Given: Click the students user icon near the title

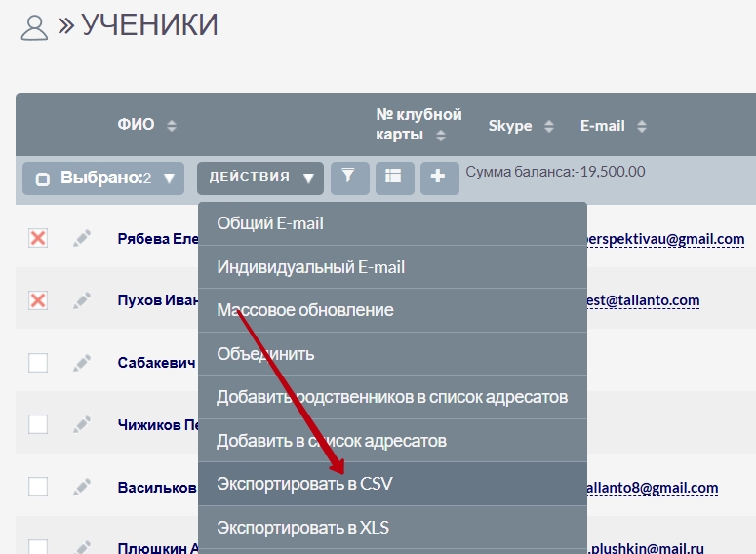Looking at the screenshot, I should click(34, 27).
